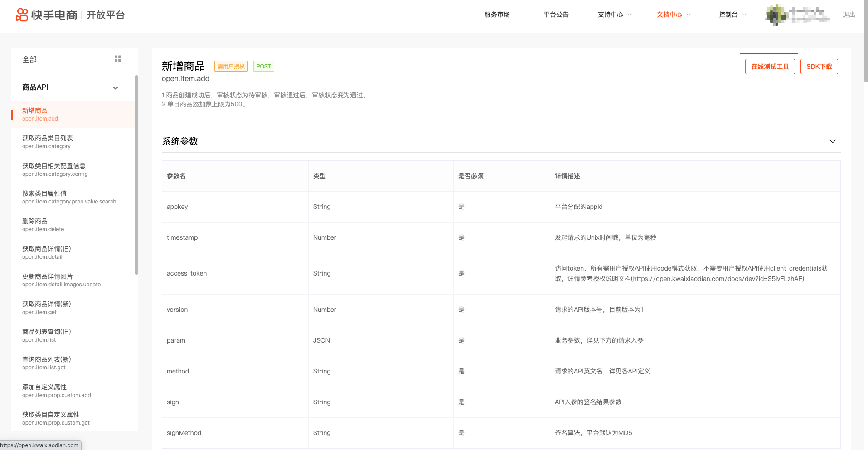Screen dimensions: 868x450
Task: Open 查询商品列表(新) API doc
Action: coord(73,363)
